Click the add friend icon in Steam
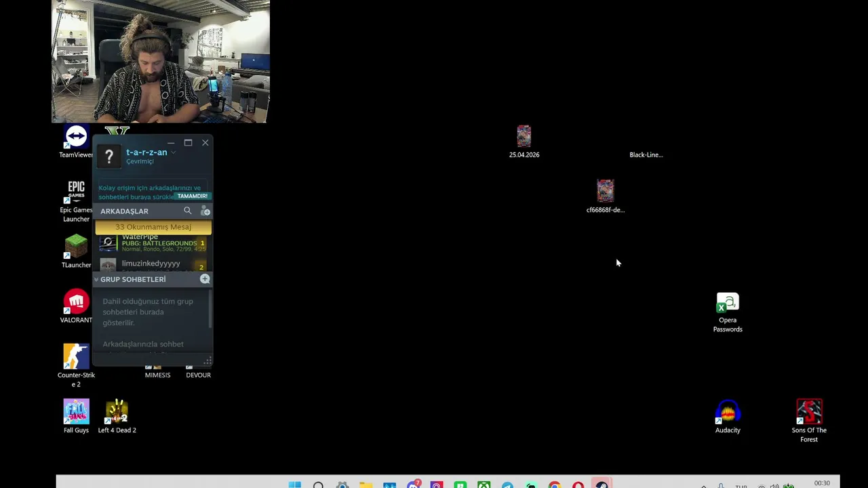Screen dimensions: 868x488 [205, 211]
